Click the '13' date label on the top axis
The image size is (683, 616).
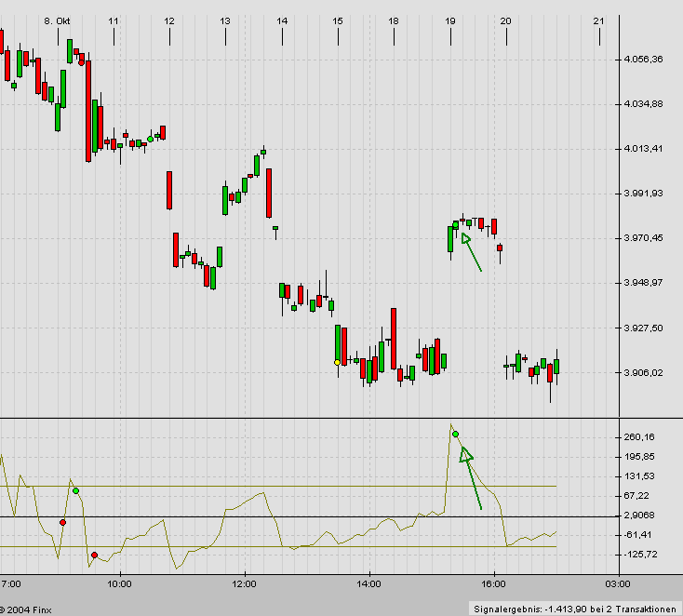(225, 20)
